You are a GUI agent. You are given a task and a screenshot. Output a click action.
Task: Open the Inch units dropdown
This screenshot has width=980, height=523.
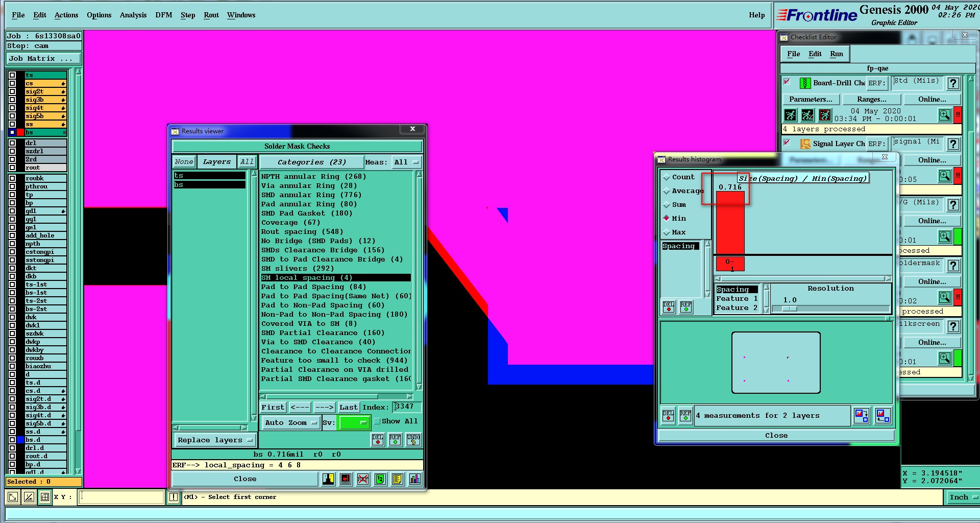click(963, 497)
